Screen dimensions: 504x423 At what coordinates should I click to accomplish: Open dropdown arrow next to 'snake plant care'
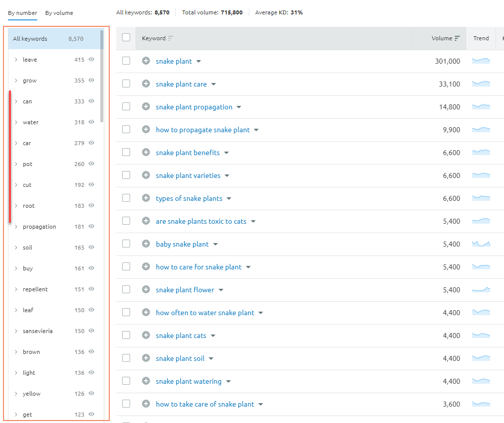click(x=214, y=85)
